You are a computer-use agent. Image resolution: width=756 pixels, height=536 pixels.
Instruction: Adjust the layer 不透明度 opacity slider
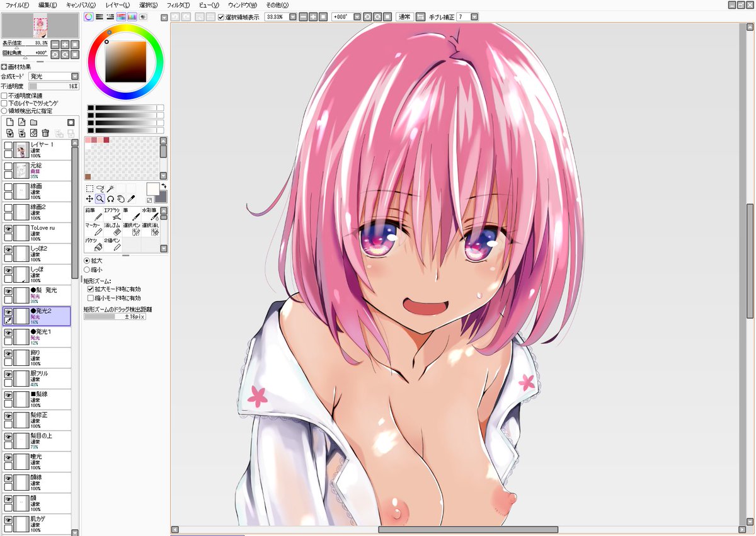[54, 86]
